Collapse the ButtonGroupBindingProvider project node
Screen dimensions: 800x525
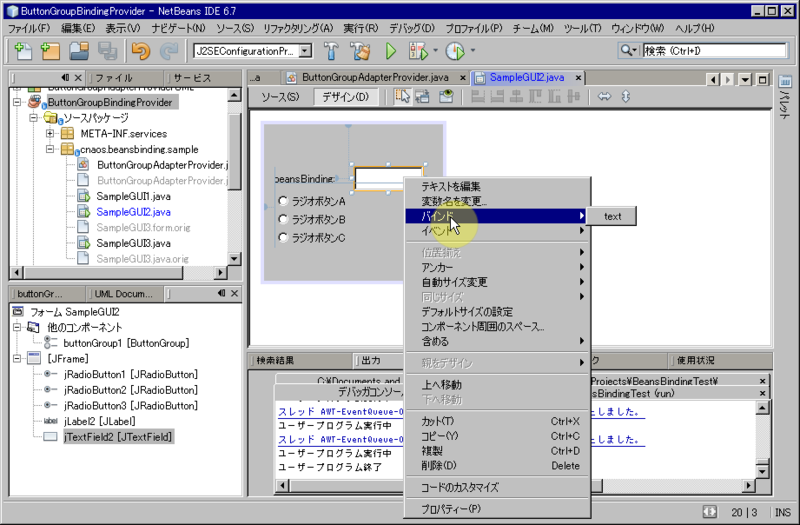(x=17, y=102)
